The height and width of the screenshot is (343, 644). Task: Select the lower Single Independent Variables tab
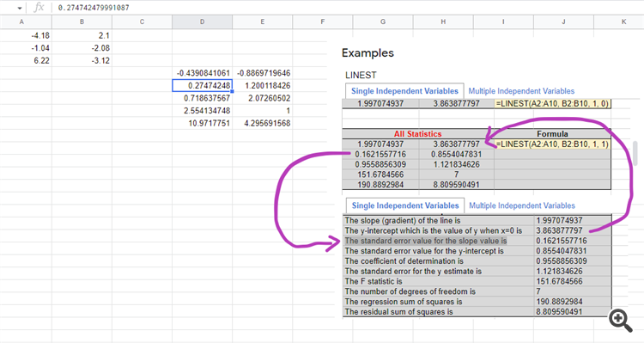click(405, 205)
